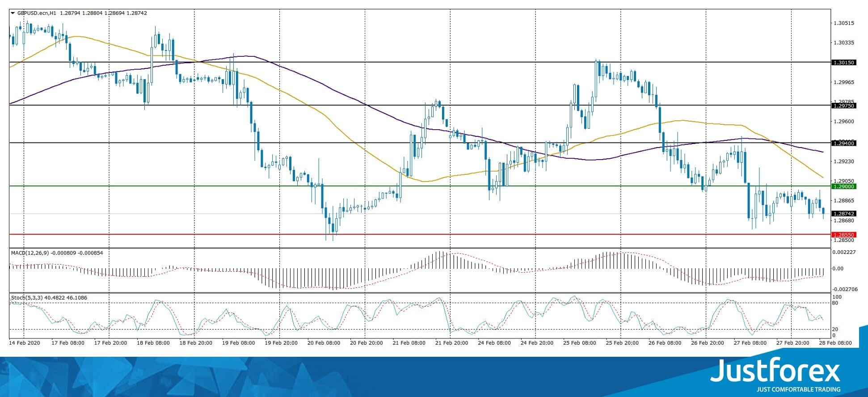Viewport: 868px width, 397px height.
Task: Click the Stochastic scale value 80
Action: click(835, 303)
